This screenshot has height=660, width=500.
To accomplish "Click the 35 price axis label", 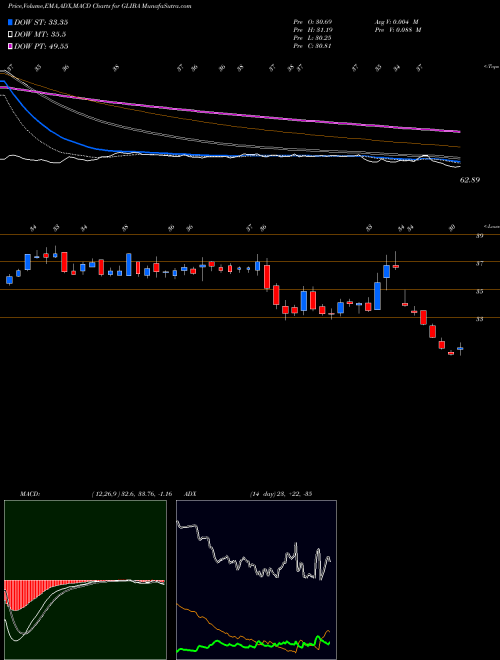I will tap(479, 291).
